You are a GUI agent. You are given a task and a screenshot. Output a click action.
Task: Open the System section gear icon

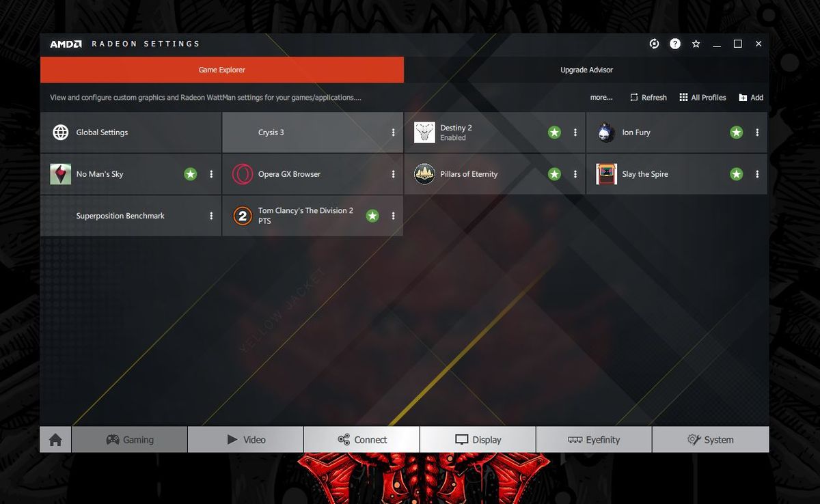pos(695,439)
